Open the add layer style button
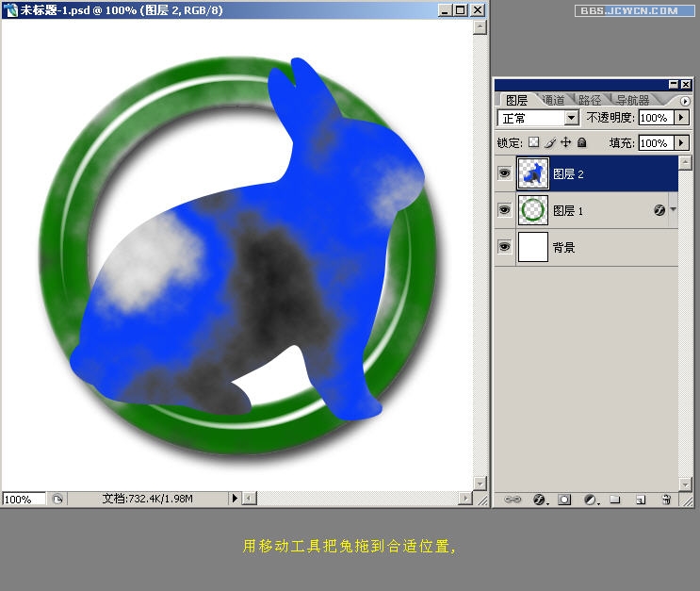This screenshot has width=700, height=591. pos(540,500)
